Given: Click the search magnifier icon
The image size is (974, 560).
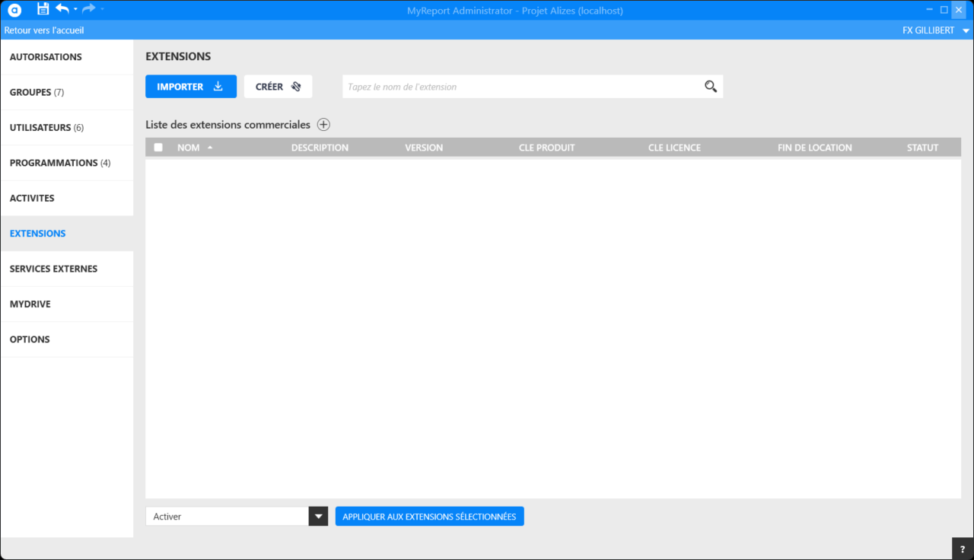Looking at the screenshot, I should [x=711, y=87].
